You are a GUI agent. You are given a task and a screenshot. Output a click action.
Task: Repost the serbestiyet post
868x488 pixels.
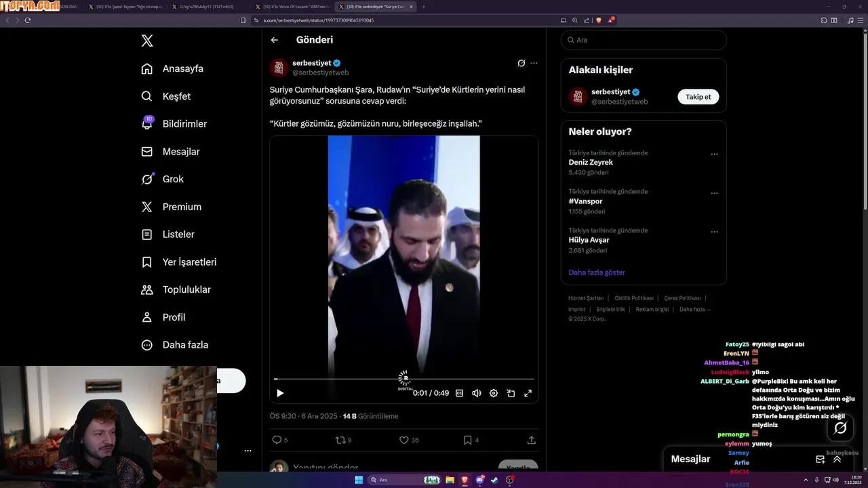[x=340, y=440]
